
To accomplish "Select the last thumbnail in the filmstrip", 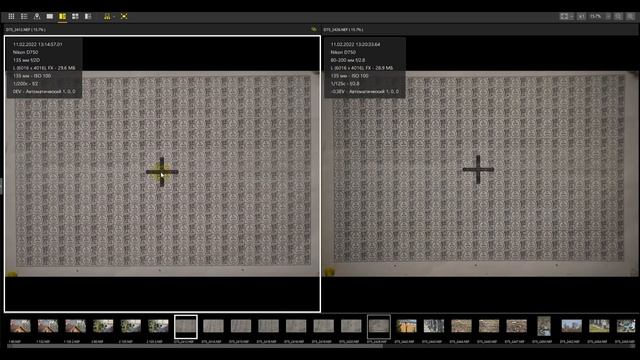I will pyautogui.click(x=626, y=326).
